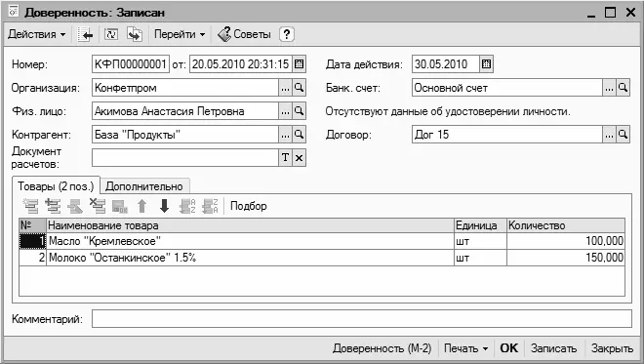644x364 pixels.
Task: Click the select ellipsis button for Контрагент
Action: 285,135
